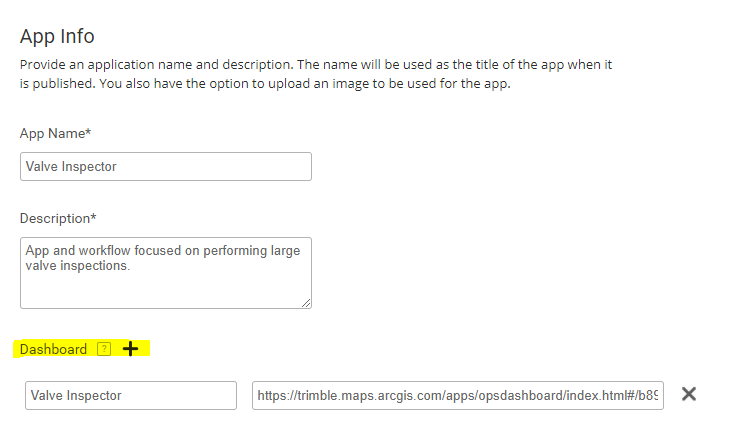Click the instruction line starting "is published"
The image size is (744, 443).
264,83
